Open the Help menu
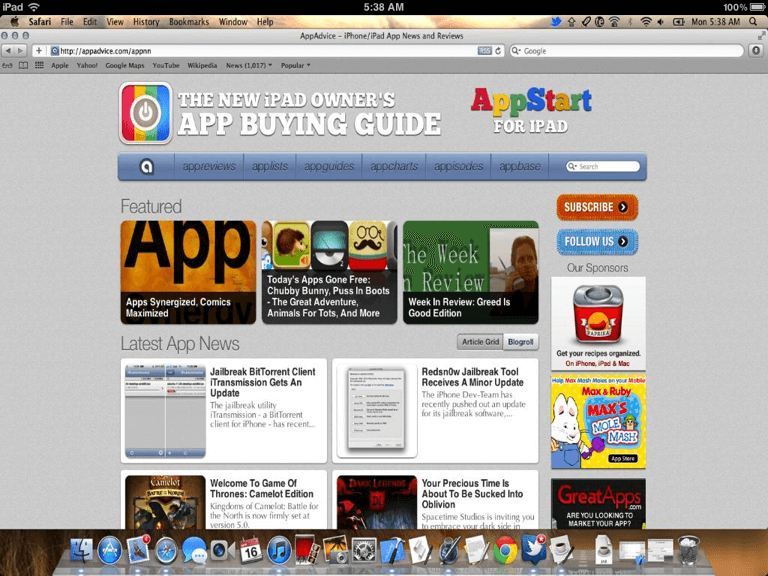The image size is (768, 576). click(265, 22)
